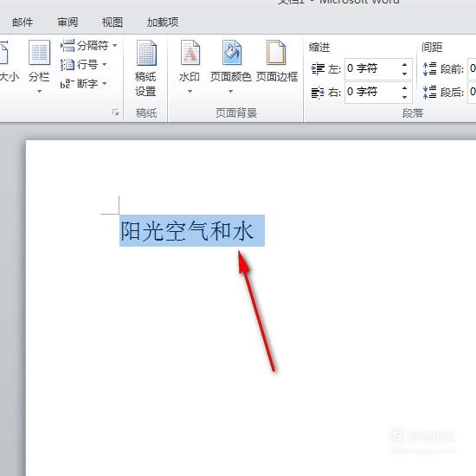Expand the 页面颜色 dropdown arrow
Viewport: 476px width, 476px height.
pyautogui.click(x=231, y=91)
